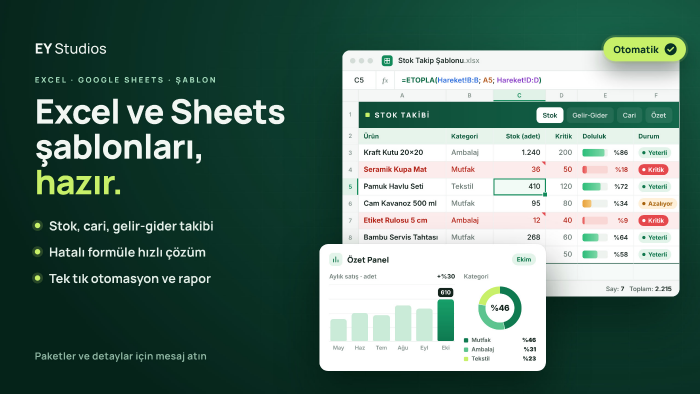Click the Azalıyor status badge
This screenshot has width=700, height=394.
pos(657,203)
